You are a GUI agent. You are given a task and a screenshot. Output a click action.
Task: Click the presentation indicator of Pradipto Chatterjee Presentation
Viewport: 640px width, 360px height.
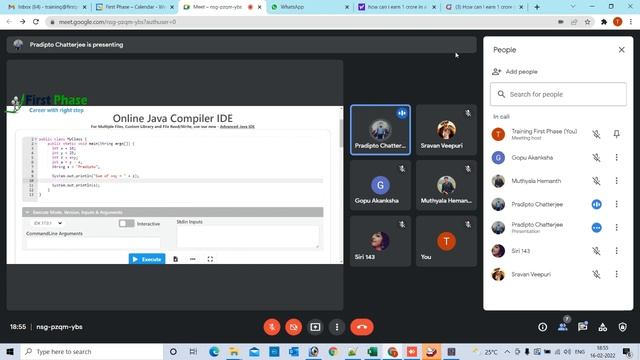[596, 227]
